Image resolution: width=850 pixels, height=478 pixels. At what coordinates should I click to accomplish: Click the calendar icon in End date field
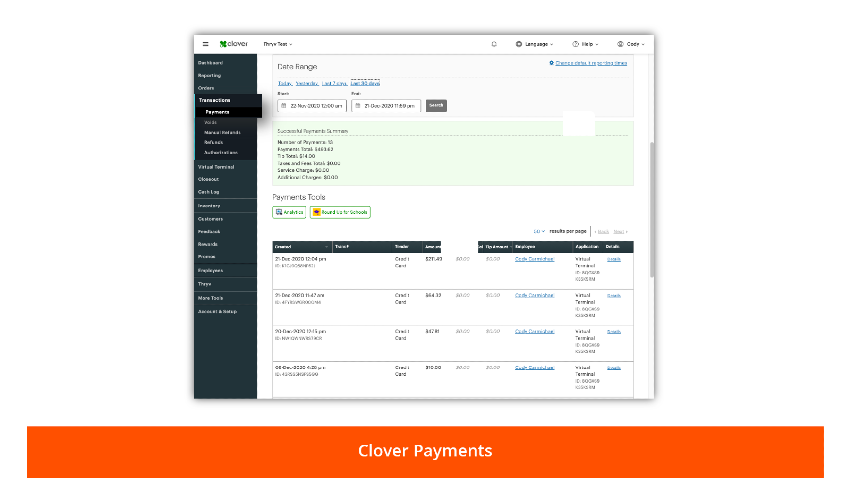(x=358, y=105)
